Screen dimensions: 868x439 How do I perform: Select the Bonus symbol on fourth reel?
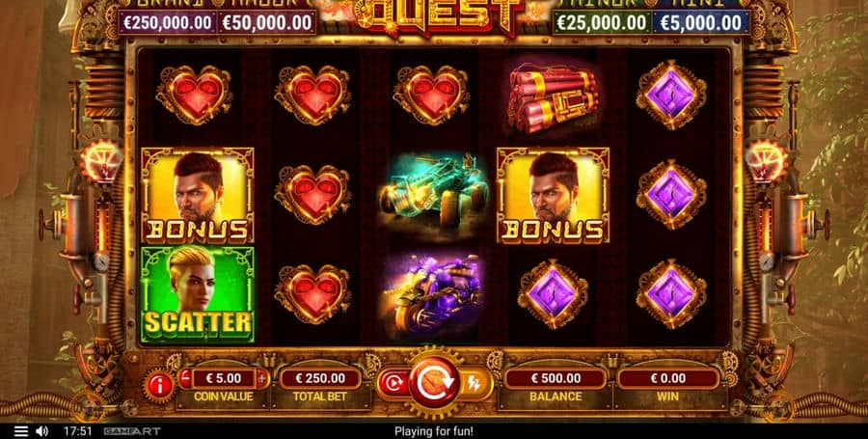(553, 196)
